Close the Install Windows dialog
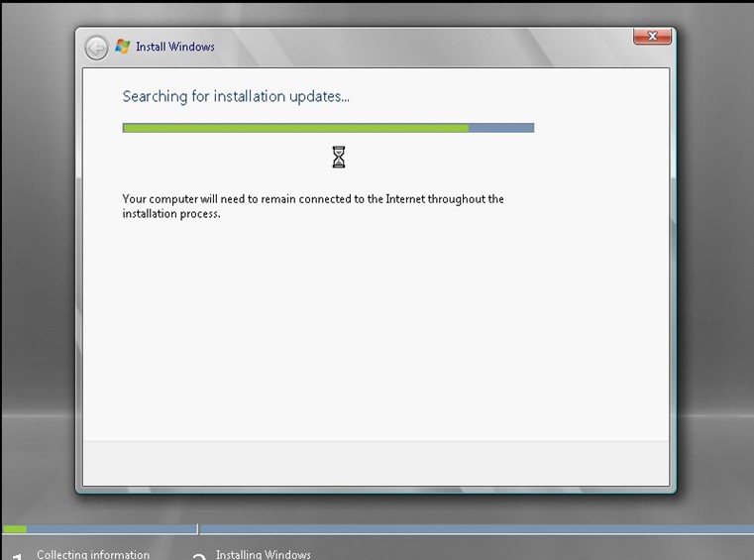This screenshot has width=754, height=560. click(x=652, y=37)
